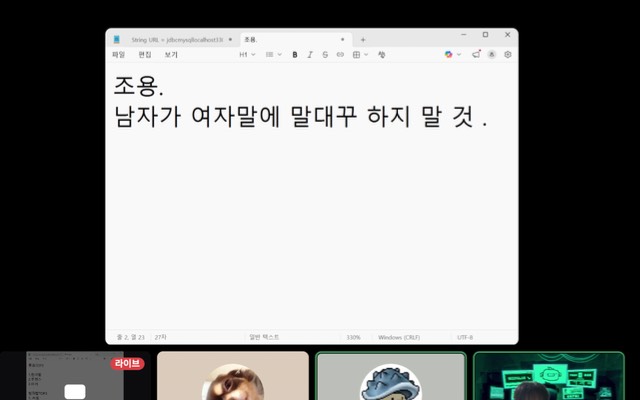The height and width of the screenshot is (400, 640).
Task: Open the 편집 (Edit) menu
Action: pyautogui.click(x=145, y=55)
